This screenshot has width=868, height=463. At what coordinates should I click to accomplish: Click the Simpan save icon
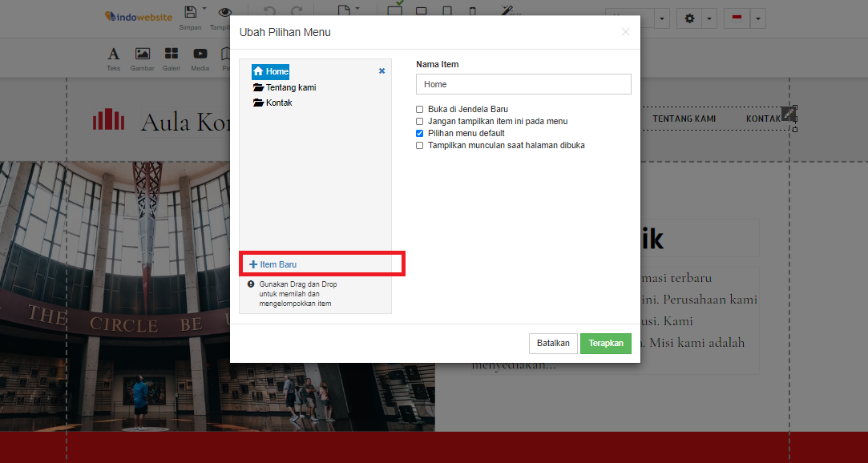click(191, 11)
